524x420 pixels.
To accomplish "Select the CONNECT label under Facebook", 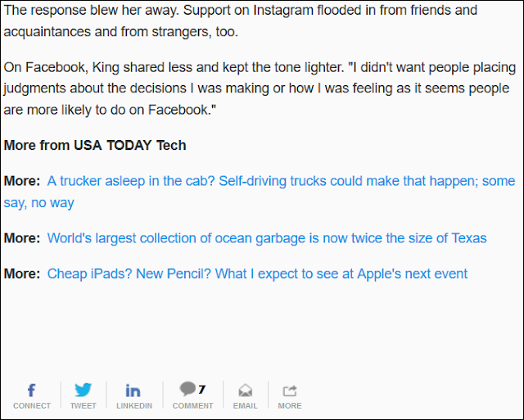I will (32, 405).
